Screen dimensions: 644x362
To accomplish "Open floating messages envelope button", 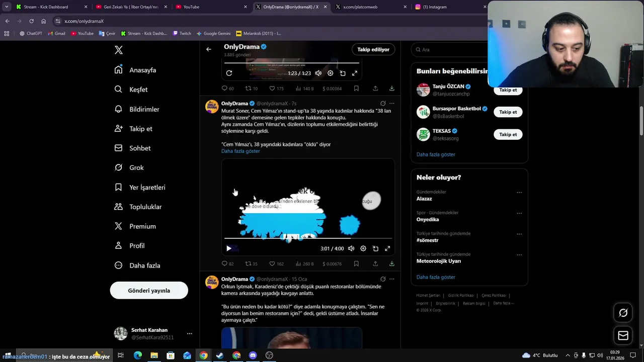I will click(623, 335).
